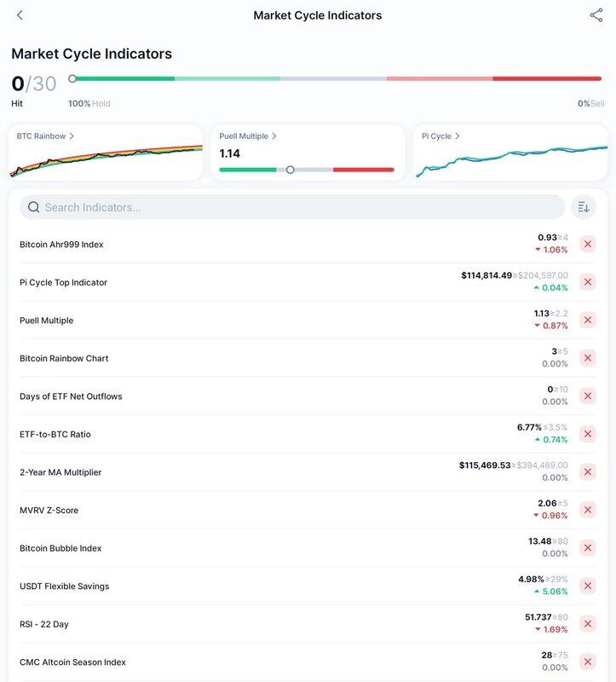Go back using the back arrow
This screenshot has width=616, height=682.
tap(20, 15)
